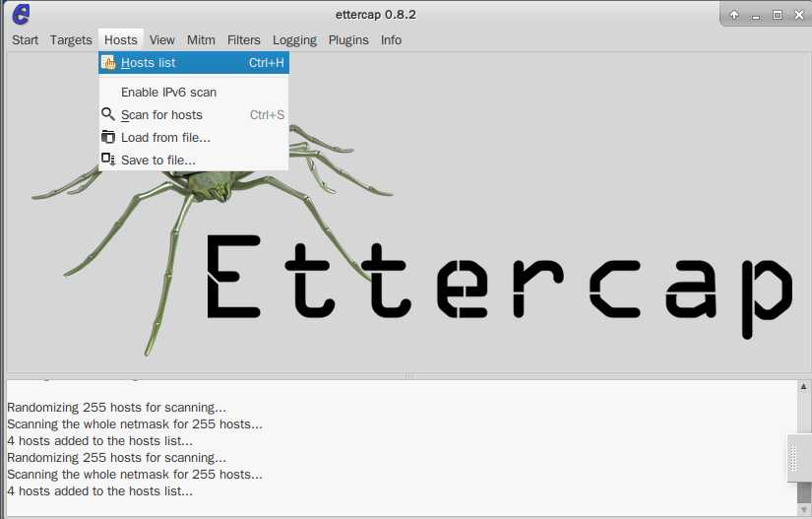
Task: Click the Save to file icon
Action: tap(107, 160)
